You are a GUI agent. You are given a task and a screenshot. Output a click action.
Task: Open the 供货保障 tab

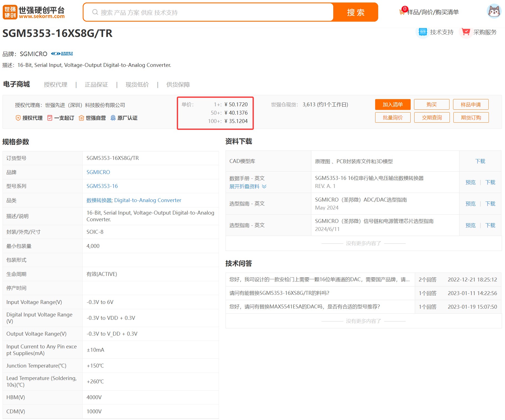pos(178,84)
